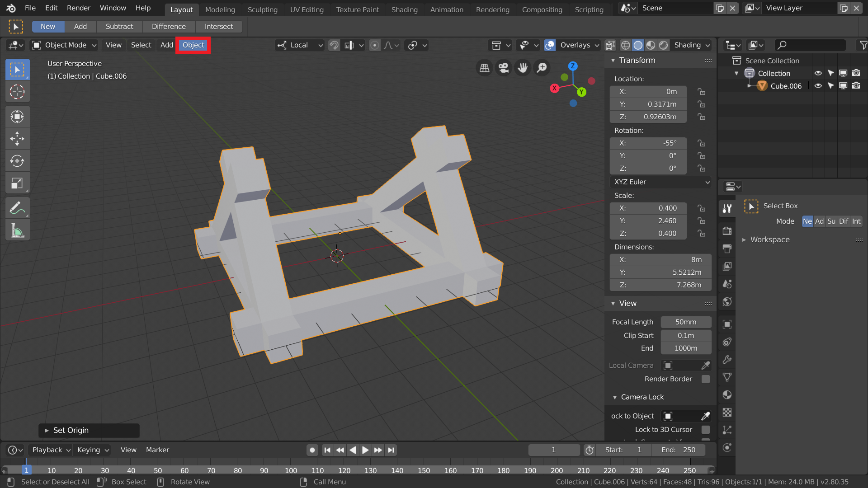The image size is (868, 488).
Task: Toggle snapping magnet icon
Action: point(334,45)
